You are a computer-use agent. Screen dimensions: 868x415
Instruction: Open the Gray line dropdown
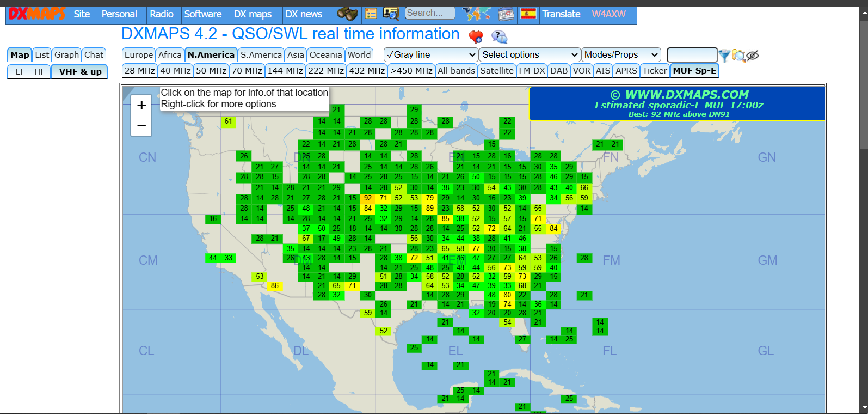click(431, 54)
